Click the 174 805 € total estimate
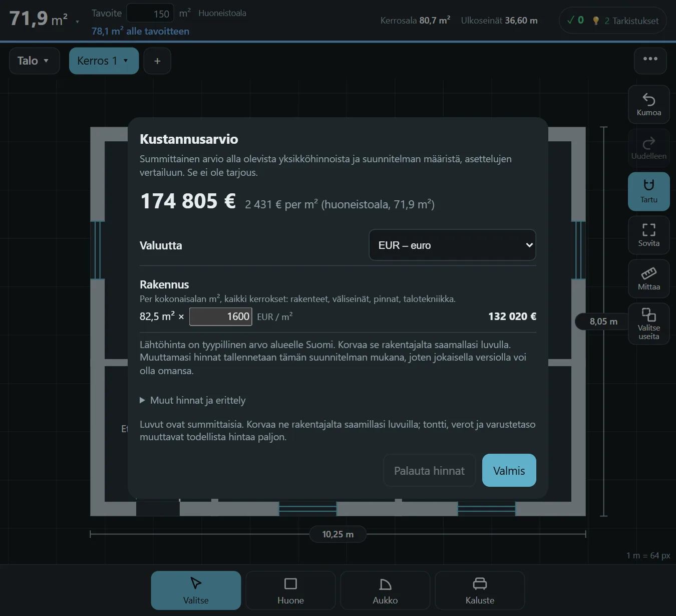The width and height of the screenshot is (676, 616). (188, 201)
